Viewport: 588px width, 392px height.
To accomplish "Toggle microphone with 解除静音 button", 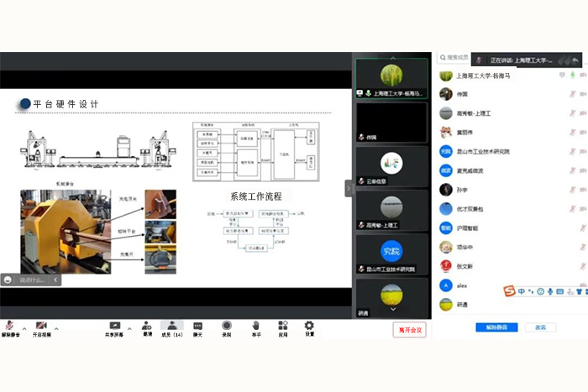I will click(9, 327).
